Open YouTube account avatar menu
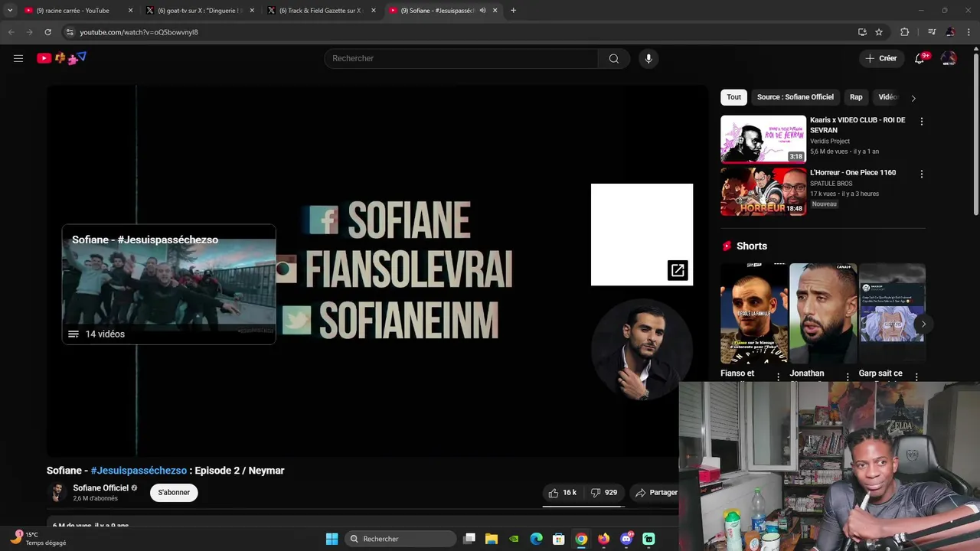The image size is (980, 551). tap(949, 58)
